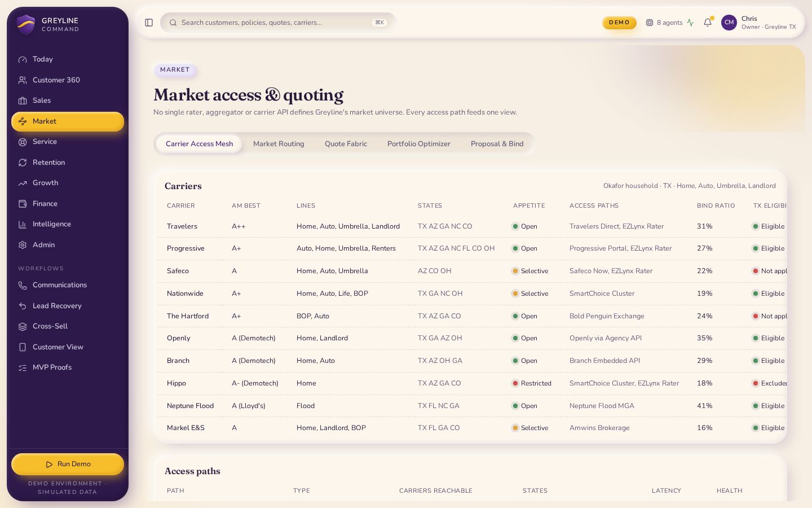Click the A++ rating for Travelers
Viewport: 812px width, 508px height.
pyautogui.click(x=239, y=226)
